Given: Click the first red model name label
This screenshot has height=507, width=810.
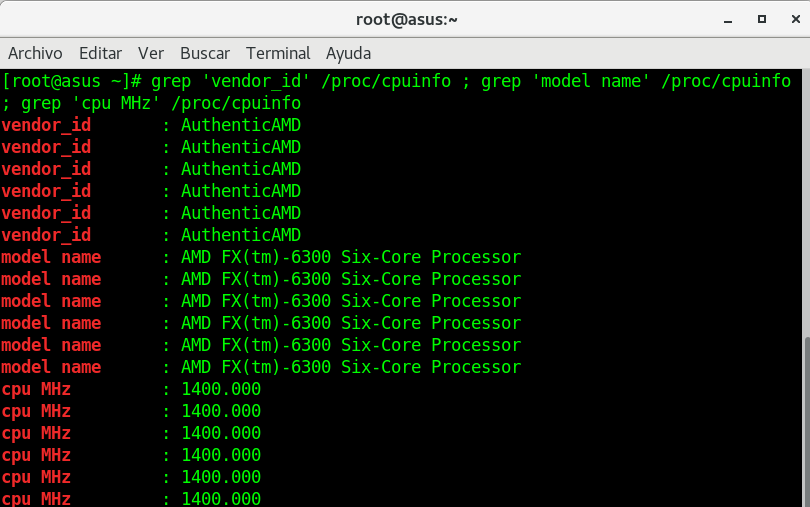Looking at the screenshot, I should [x=51, y=257].
